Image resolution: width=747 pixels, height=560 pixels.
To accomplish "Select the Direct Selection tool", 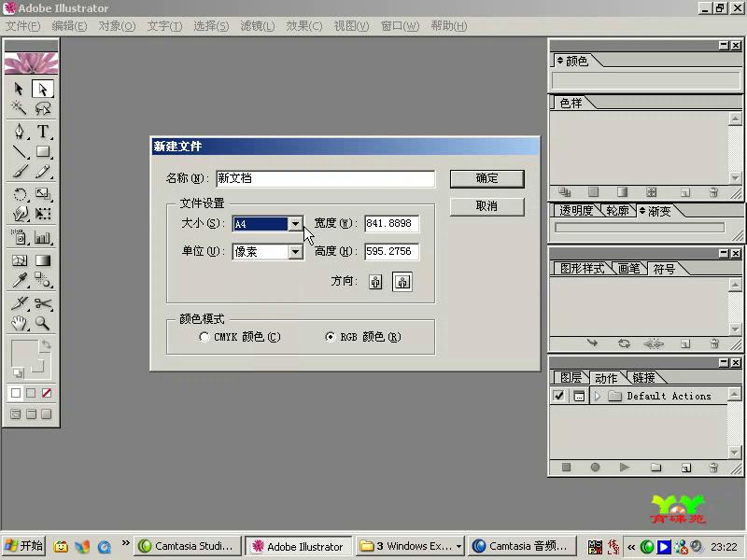I will 43,89.
